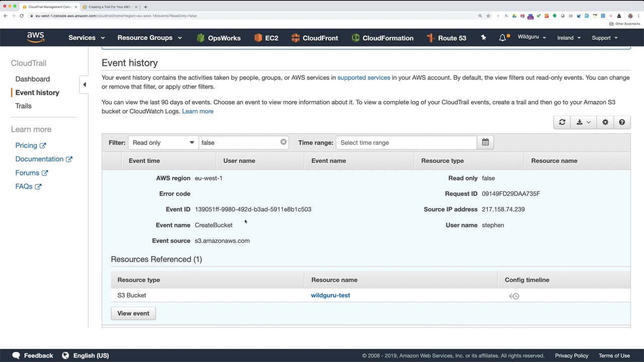Image resolution: width=644 pixels, height=362 pixels.
Task: Expand the Services menu
Action: pos(87,38)
